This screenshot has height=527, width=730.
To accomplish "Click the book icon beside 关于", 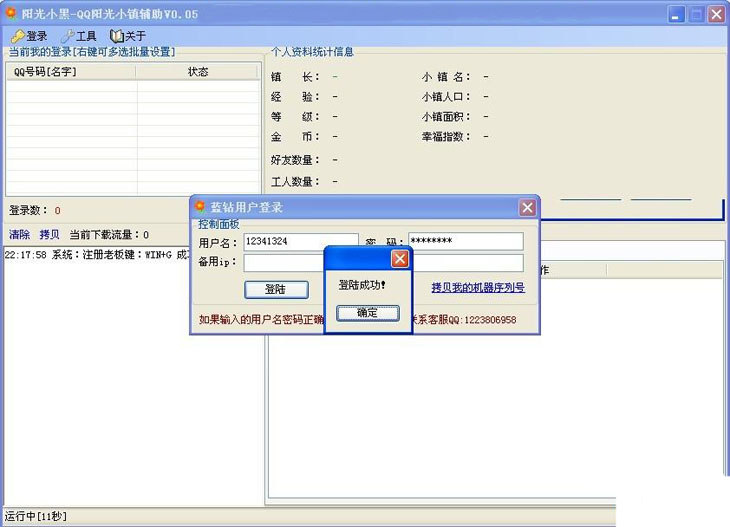I will pos(116,36).
